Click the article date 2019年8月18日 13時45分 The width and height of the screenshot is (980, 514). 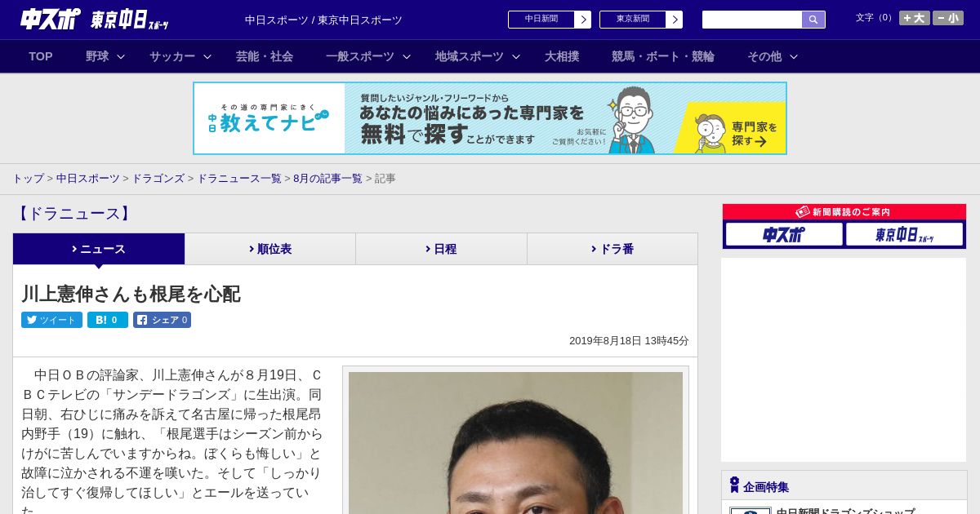point(629,341)
